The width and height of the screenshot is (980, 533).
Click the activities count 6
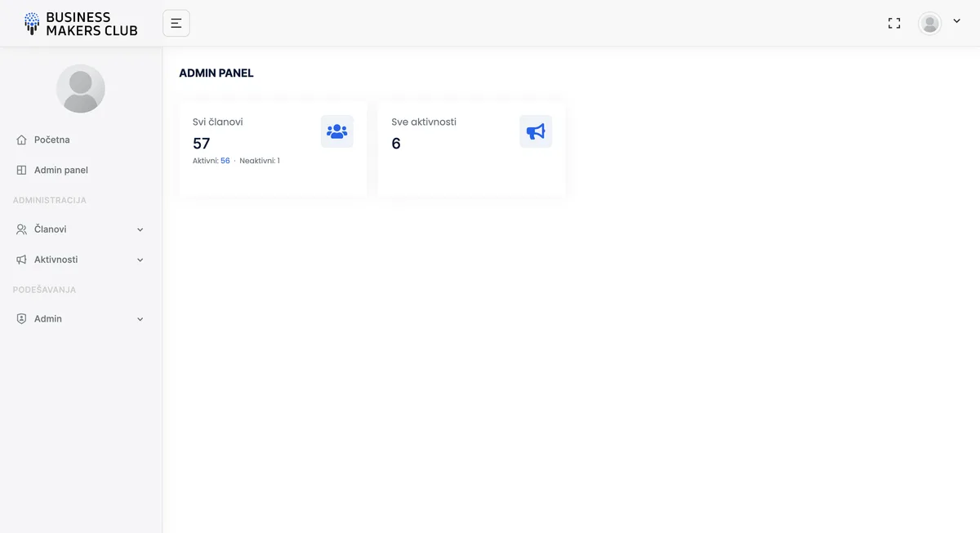coord(396,144)
